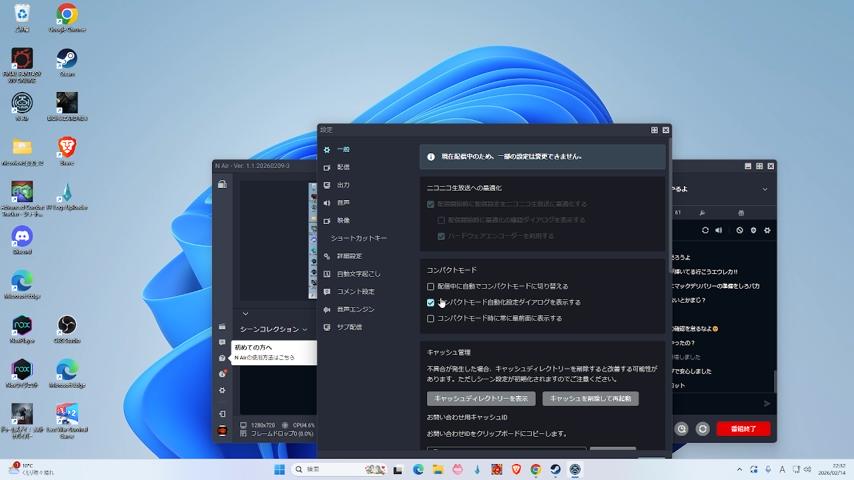Click the round clock button beside 番組終了
This screenshot has width=854, height=480.
coord(681,429)
